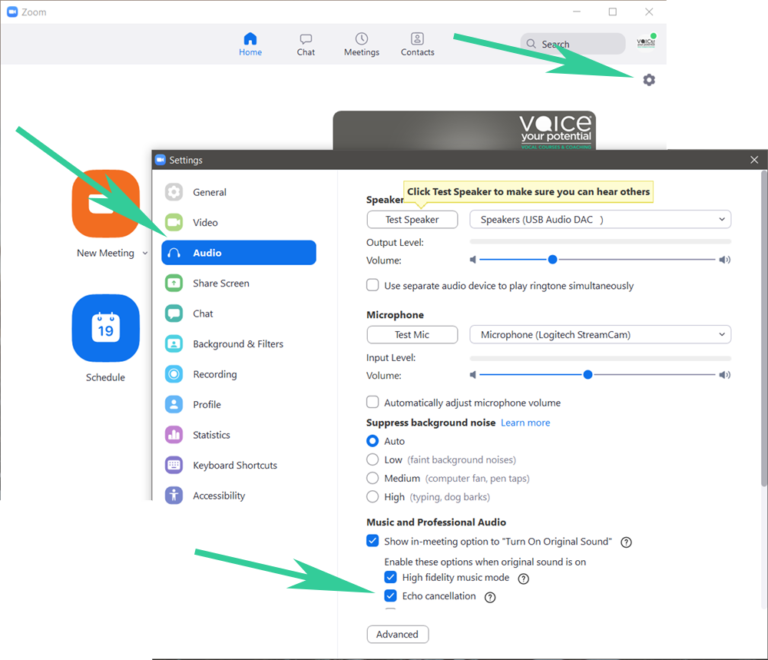This screenshot has height=660, width=768.
Task: Open the profile avatar menu
Action: click(646, 43)
